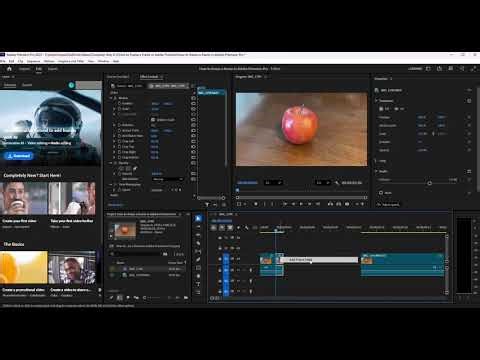The height and width of the screenshot is (360, 480).
Task: Step back one frame in Program monitor
Action: [293, 204]
